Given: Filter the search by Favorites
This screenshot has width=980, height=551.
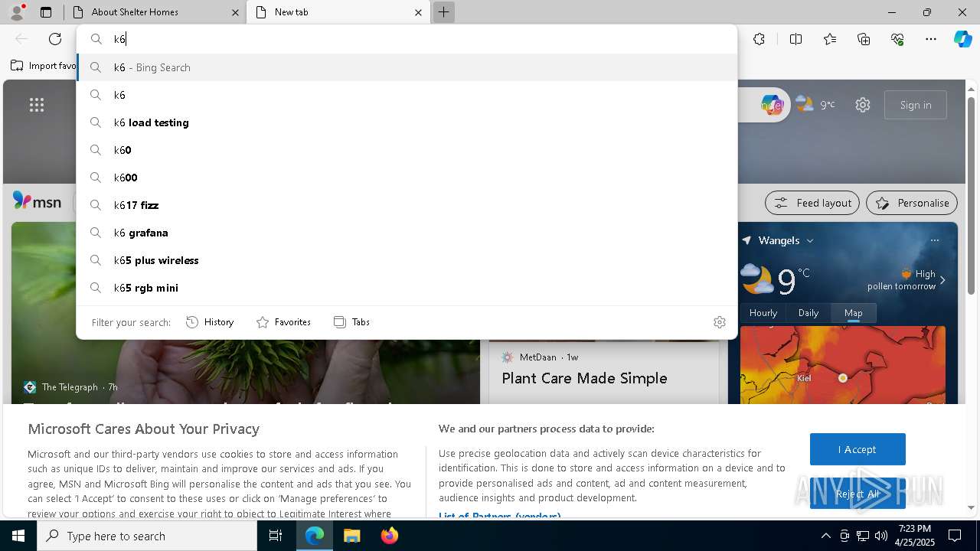Looking at the screenshot, I should point(283,322).
